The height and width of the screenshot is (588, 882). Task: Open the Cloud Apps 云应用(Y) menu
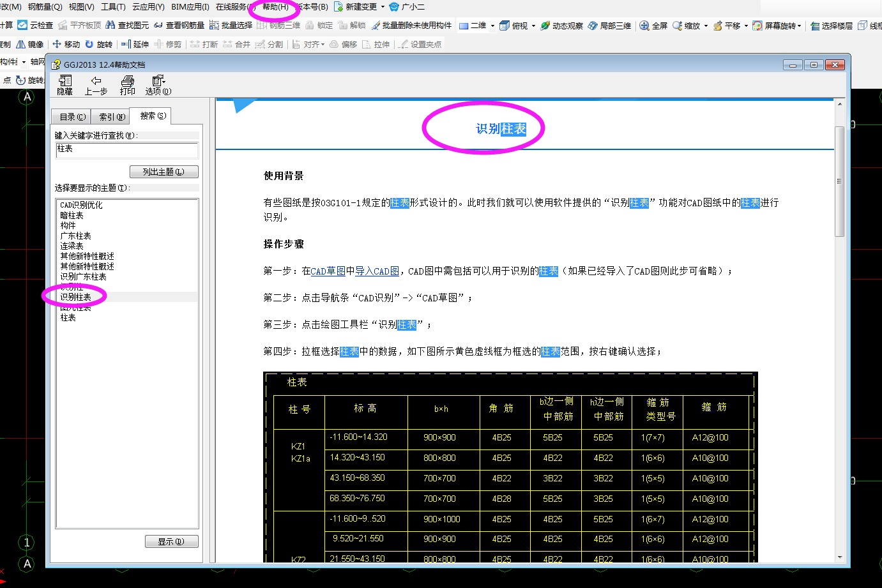coord(148,7)
